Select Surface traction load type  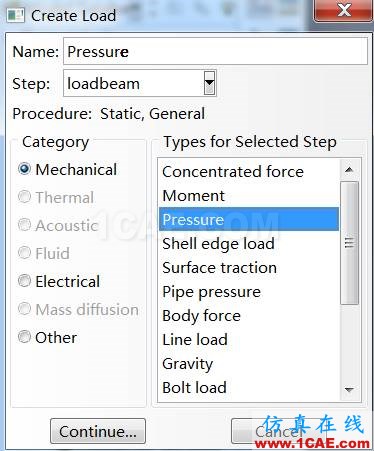pos(249,267)
